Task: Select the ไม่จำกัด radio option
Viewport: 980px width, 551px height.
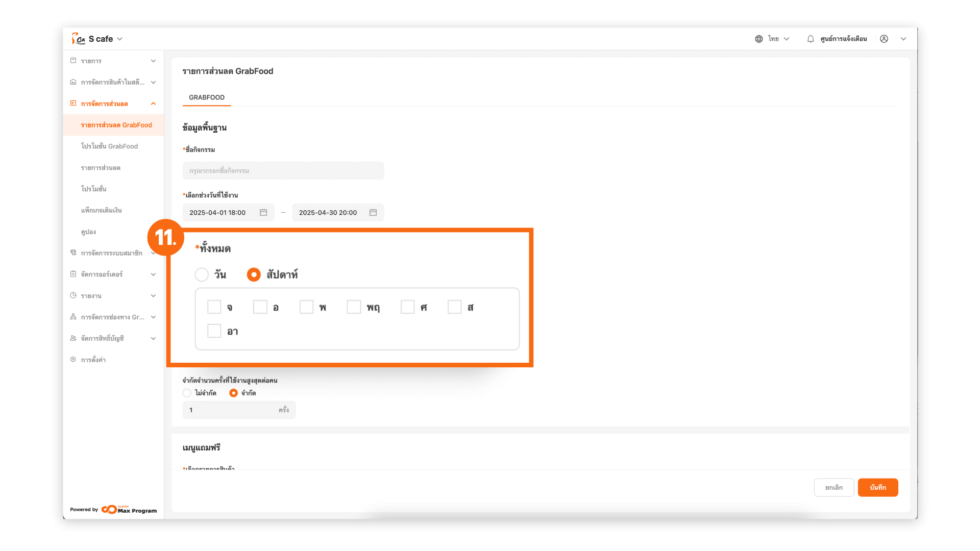Action: [187, 393]
